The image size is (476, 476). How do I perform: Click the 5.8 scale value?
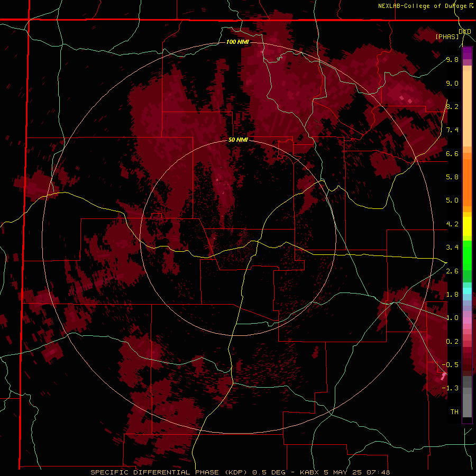click(x=452, y=177)
